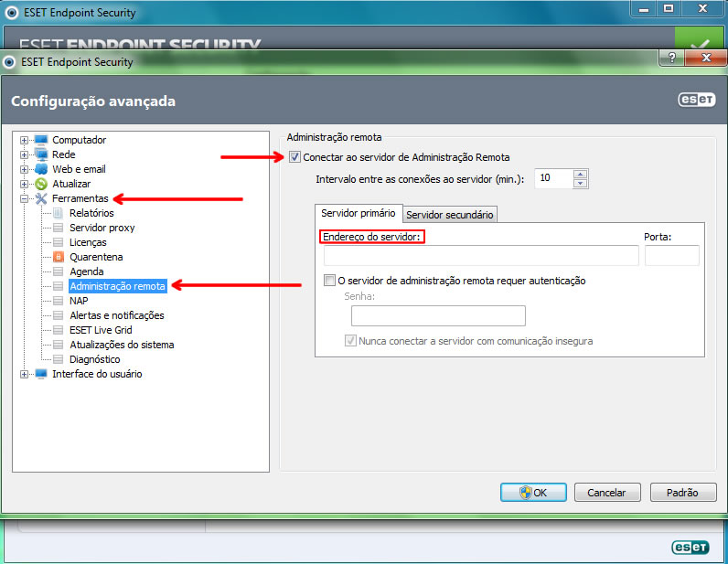This screenshot has width=728, height=564.
Task: Click the Interface do usuário icon
Action: [x=40, y=374]
